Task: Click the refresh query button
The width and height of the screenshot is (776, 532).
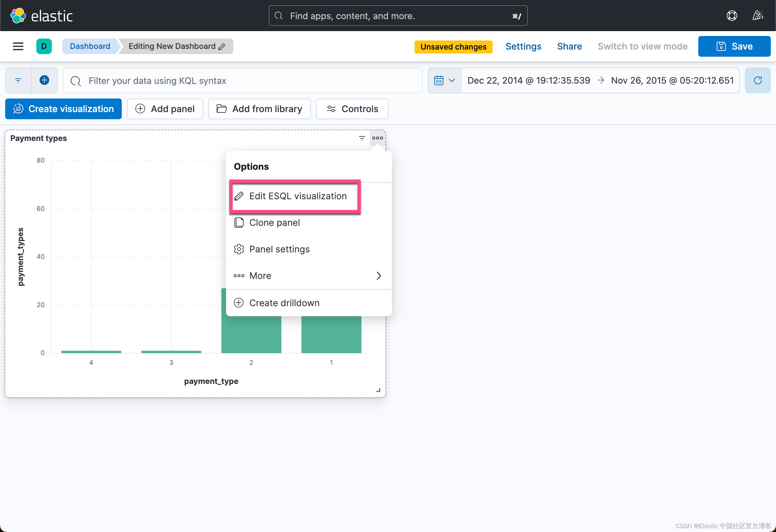Action: pos(757,80)
